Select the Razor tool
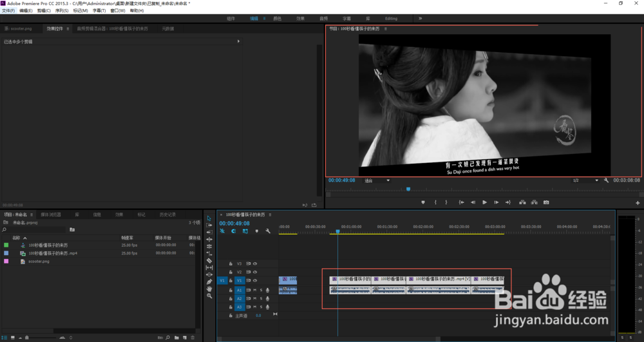This screenshot has height=342, width=644. (x=209, y=260)
